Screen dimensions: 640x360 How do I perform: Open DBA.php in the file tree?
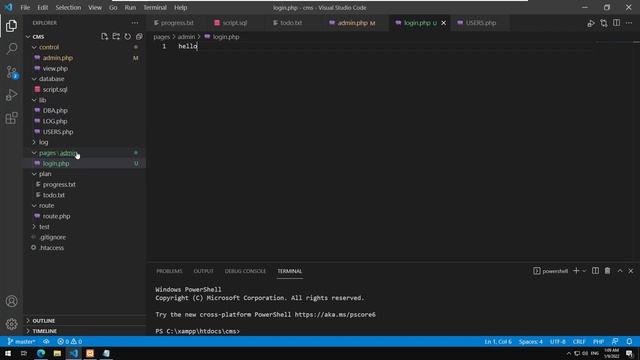click(x=55, y=111)
